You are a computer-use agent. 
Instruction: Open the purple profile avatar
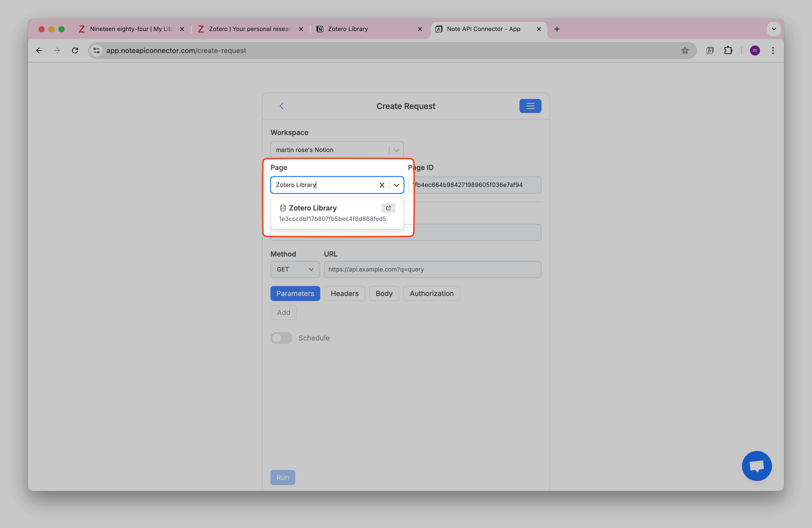(x=755, y=50)
